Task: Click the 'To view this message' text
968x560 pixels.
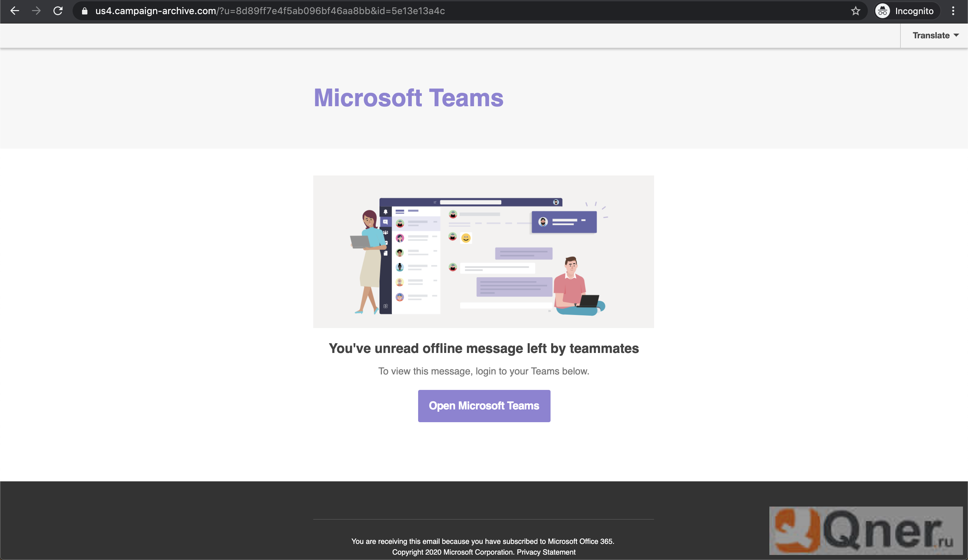Action: tap(484, 371)
